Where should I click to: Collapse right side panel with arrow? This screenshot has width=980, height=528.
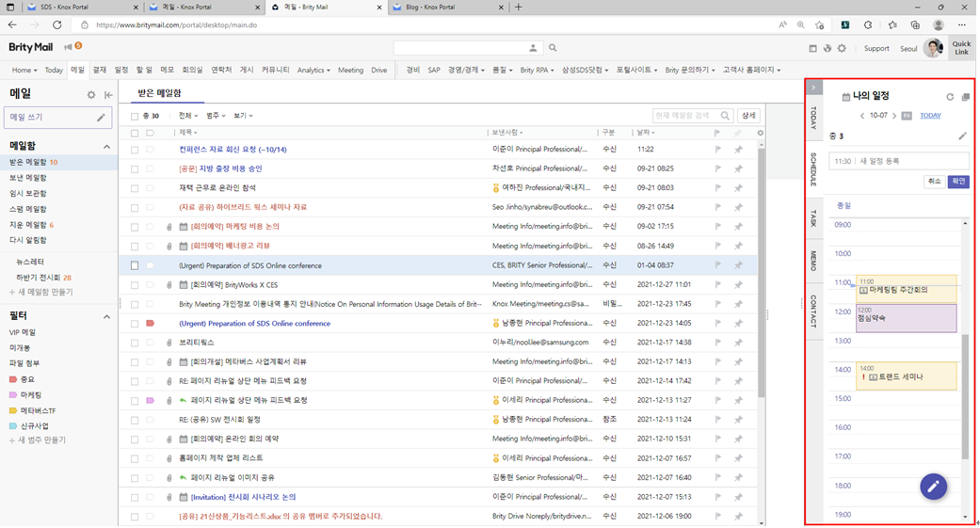coord(813,87)
